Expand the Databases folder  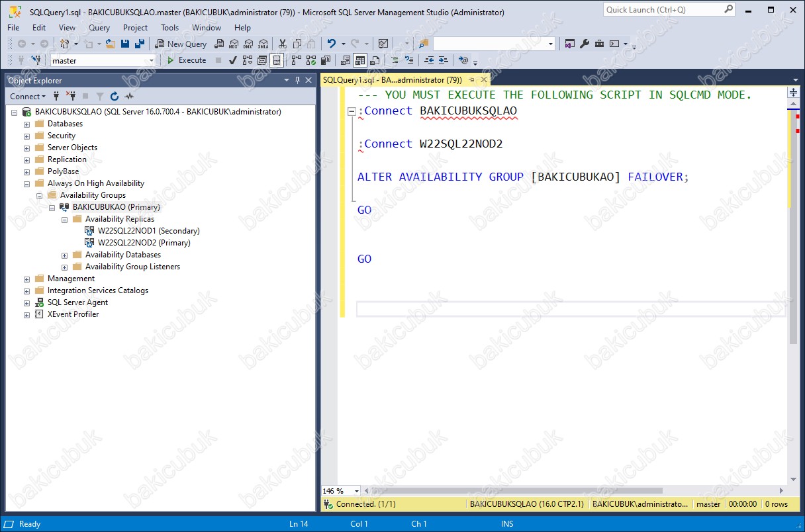click(27, 124)
